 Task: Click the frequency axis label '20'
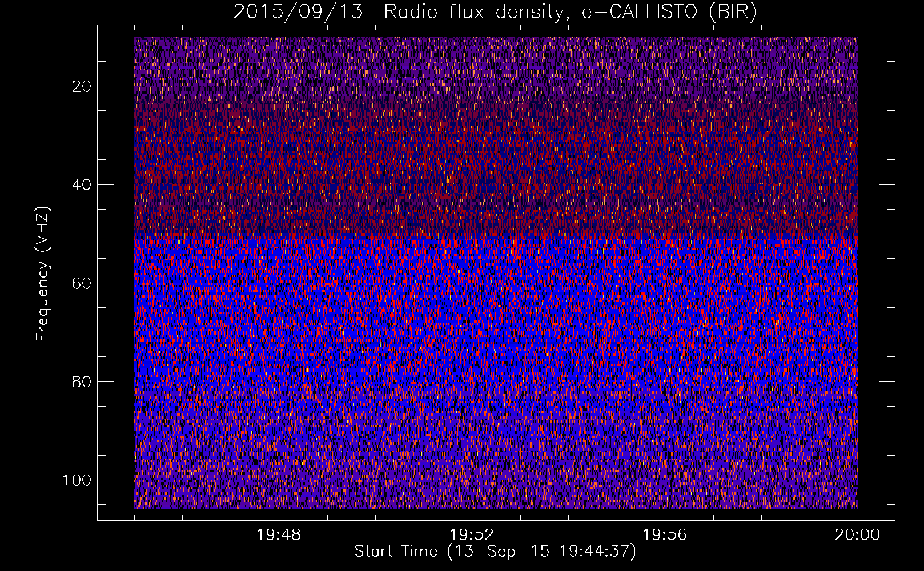[x=82, y=86]
